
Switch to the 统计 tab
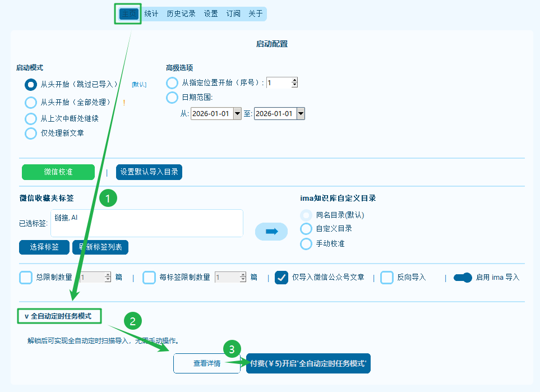[x=151, y=14]
